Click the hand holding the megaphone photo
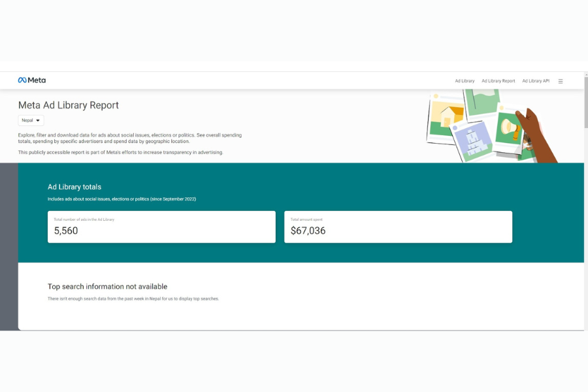The image size is (588, 392). [534, 131]
